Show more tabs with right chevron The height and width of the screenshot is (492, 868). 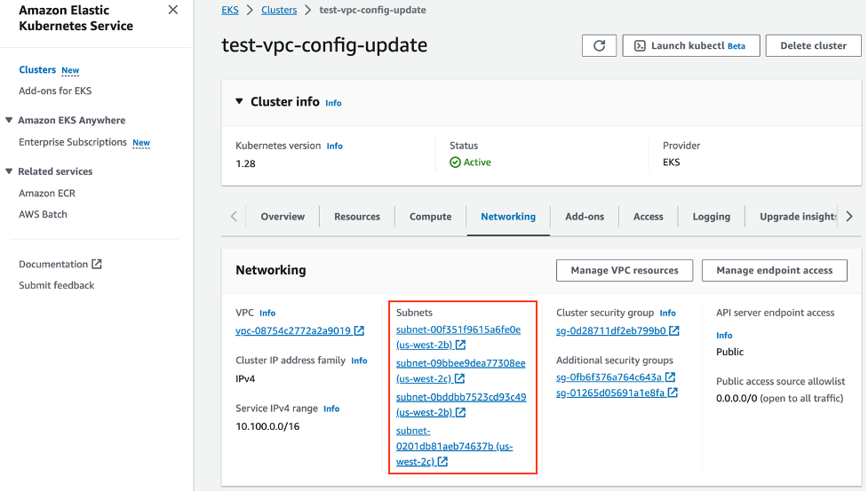click(x=849, y=217)
